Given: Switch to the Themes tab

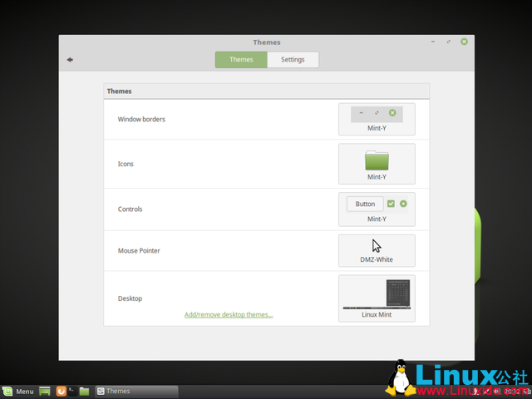Looking at the screenshot, I should pos(241,60).
